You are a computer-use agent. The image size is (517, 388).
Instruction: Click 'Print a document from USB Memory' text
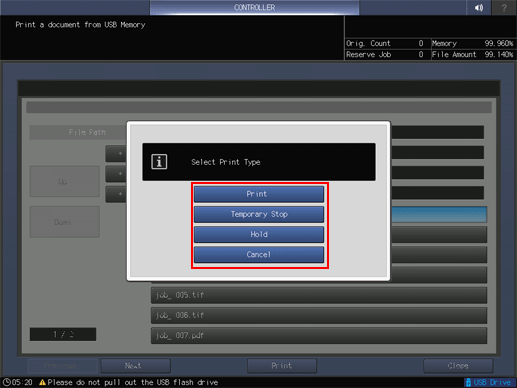[x=80, y=25]
